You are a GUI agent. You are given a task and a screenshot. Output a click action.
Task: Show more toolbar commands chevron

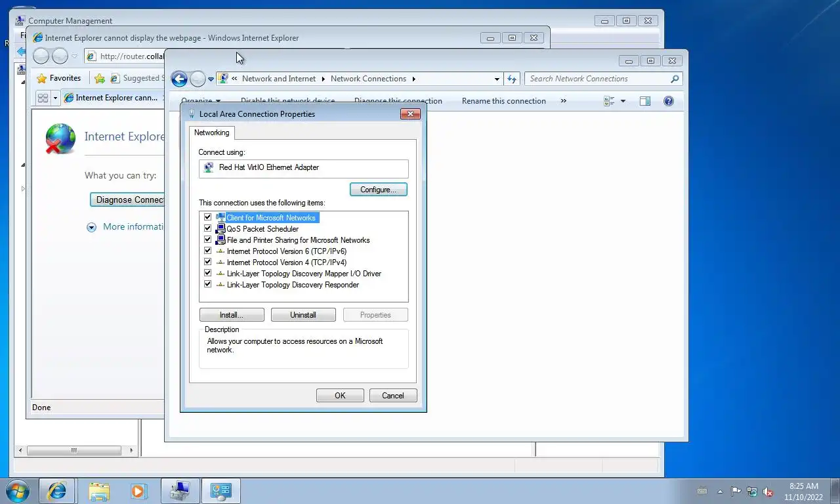point(563,101)
